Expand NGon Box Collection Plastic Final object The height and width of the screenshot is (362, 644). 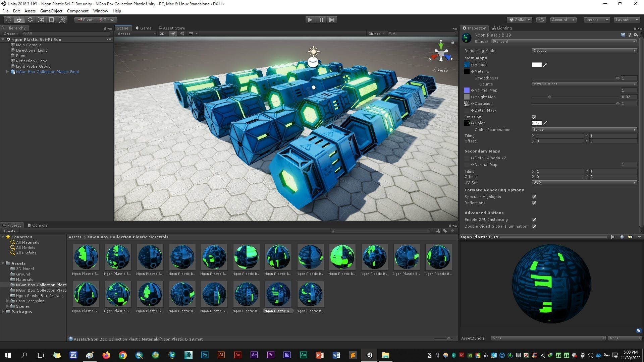click(7, 72)
